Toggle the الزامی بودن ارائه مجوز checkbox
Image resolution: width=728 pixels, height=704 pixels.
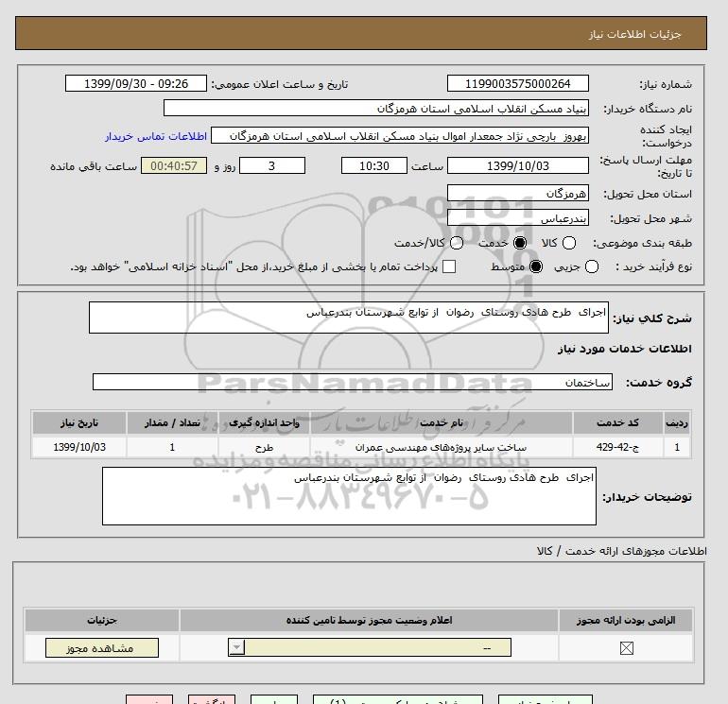pyautogui.click(x=626, y=648)
